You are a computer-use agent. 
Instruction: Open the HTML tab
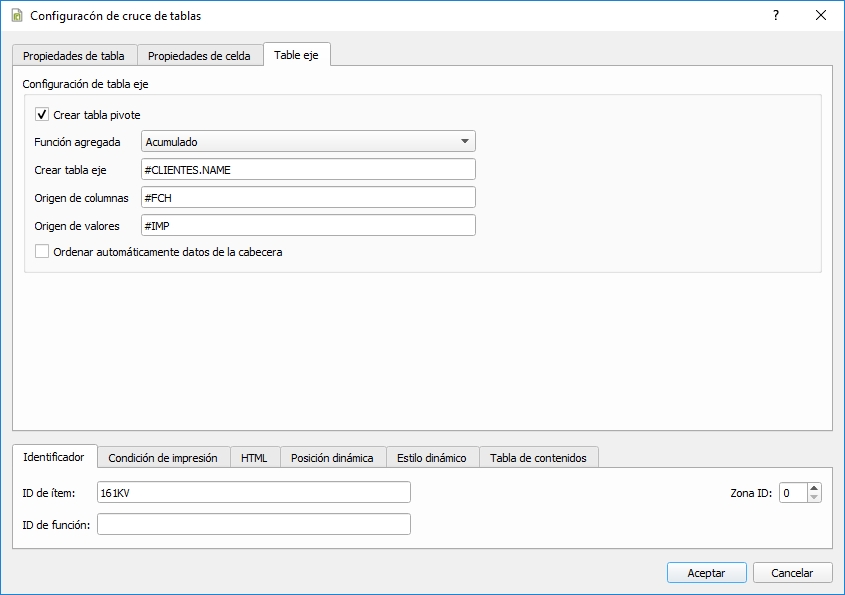click(x=254, y=458)
